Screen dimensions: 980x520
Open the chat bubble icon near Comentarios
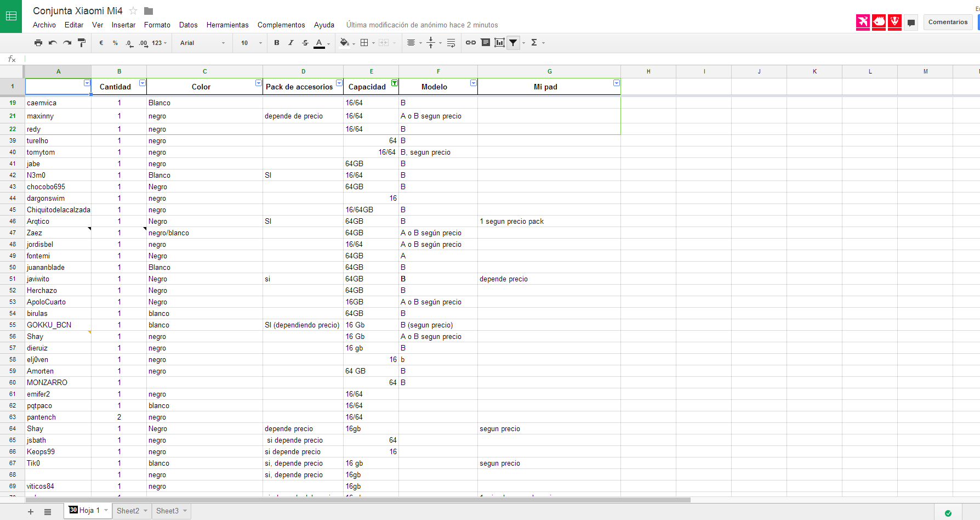coord(911,22)
